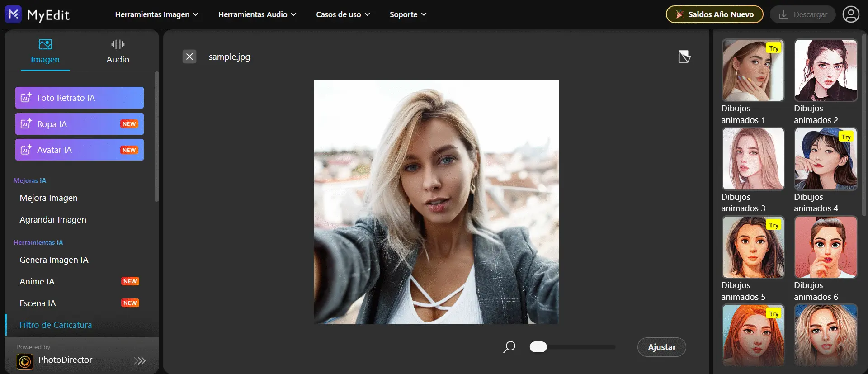
Task: Apply Dibujos animados 5 style thumbnail
Action: (x=753, y=247)
